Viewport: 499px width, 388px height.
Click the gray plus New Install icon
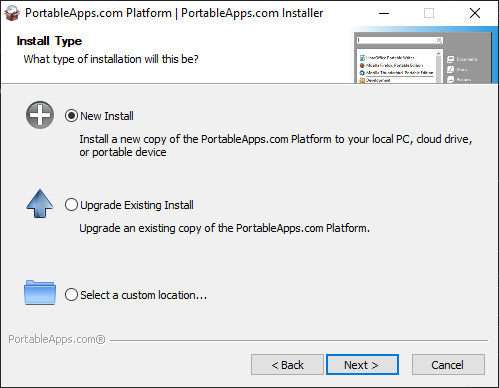click(x=40, y=115)
